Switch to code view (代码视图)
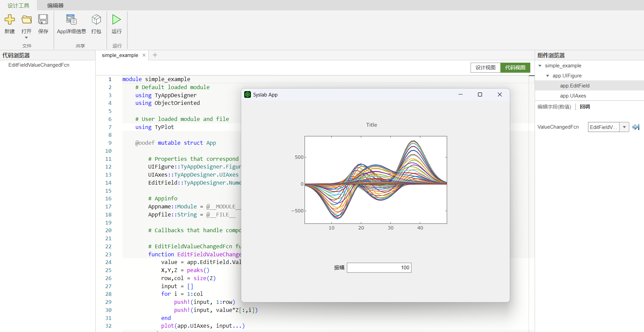This screenshot has height=332, width=644. pos(515,68)
